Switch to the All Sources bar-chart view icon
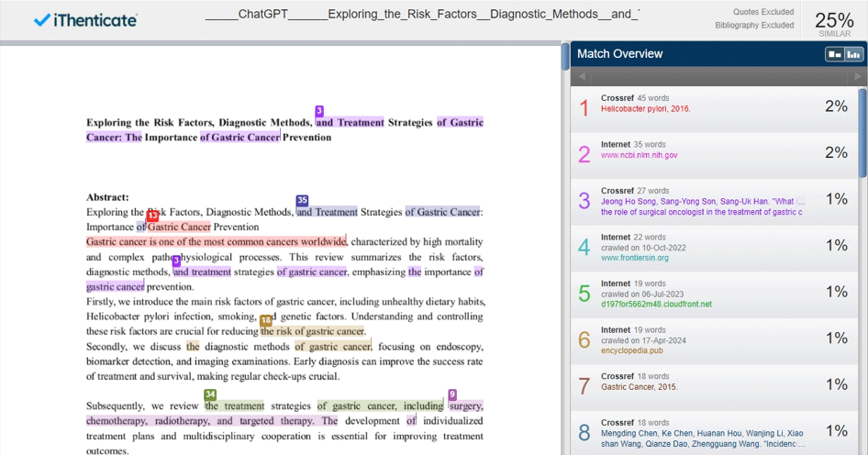The height and width of the screenshot is (455, 868). [x=853, y=54]
